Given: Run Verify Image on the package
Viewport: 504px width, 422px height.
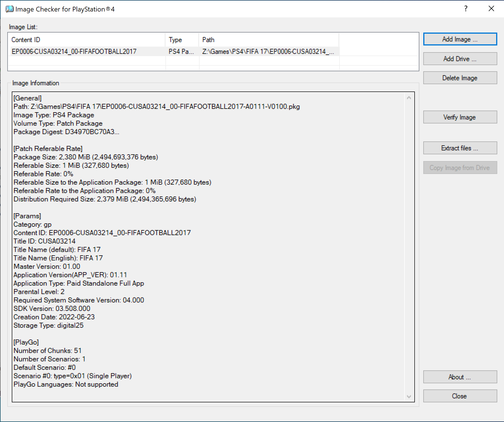Looking at the screenshot, I should pos(460,117).
